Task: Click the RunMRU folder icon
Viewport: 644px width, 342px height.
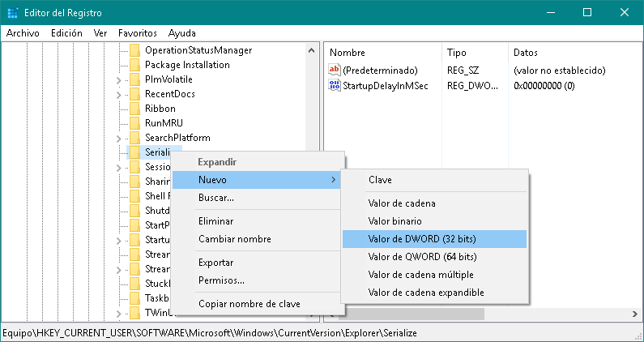Action: (135, 123)
